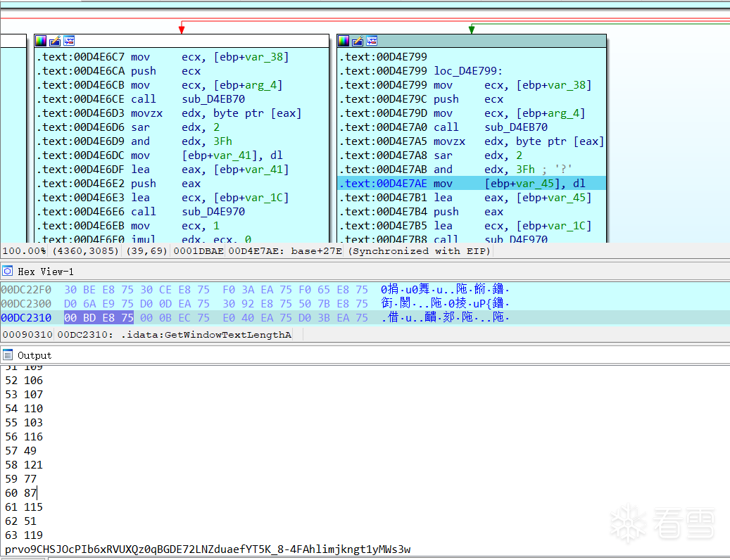The height and width of the screenshot is (560, 730).
Task: Click the Hex View-1 panel icon
Action: [x=8, y=271]
